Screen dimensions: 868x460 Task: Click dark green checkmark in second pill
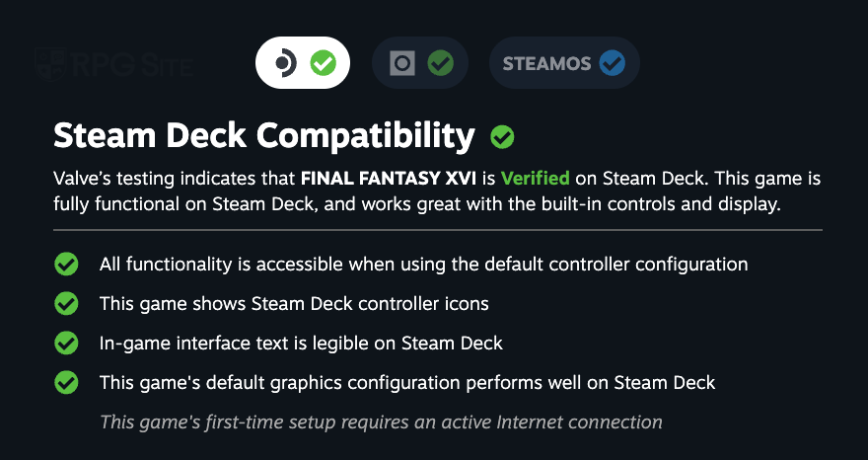click(x=441, y=62)
